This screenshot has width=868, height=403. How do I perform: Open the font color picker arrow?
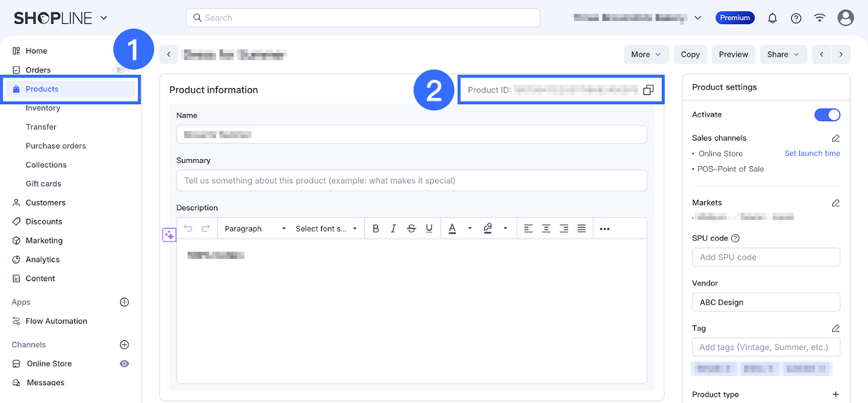click(x=470, y=229)
